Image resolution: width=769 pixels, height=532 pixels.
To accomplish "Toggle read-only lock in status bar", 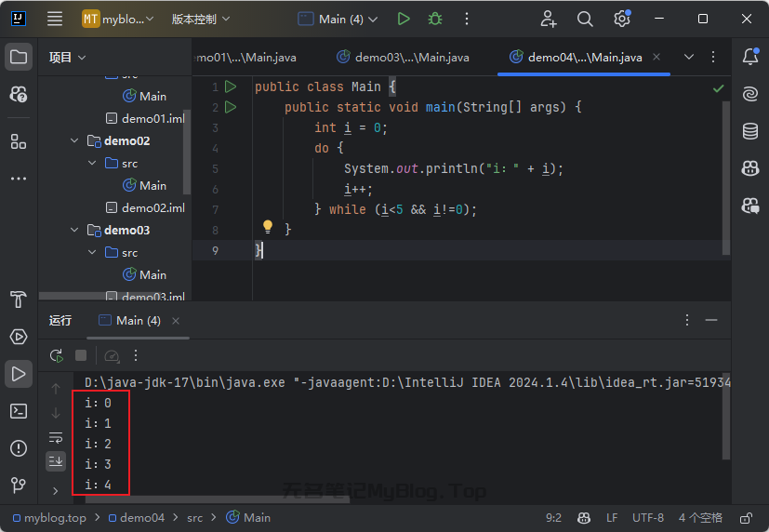I will pos(746,518).
